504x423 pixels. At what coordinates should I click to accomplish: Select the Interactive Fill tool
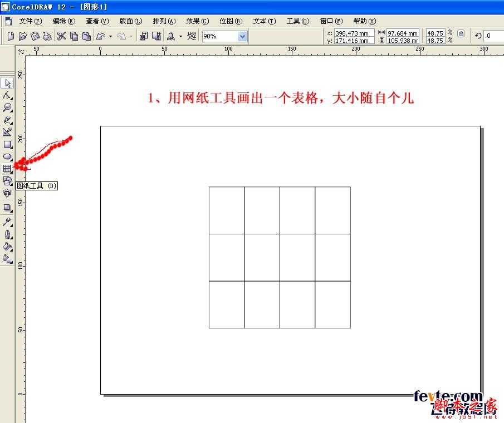tap(7, 259)
